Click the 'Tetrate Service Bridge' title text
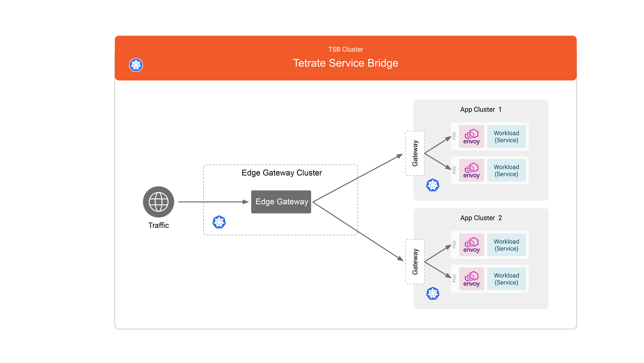This screenshot has width=644, height=363. (x=346, y=63)
